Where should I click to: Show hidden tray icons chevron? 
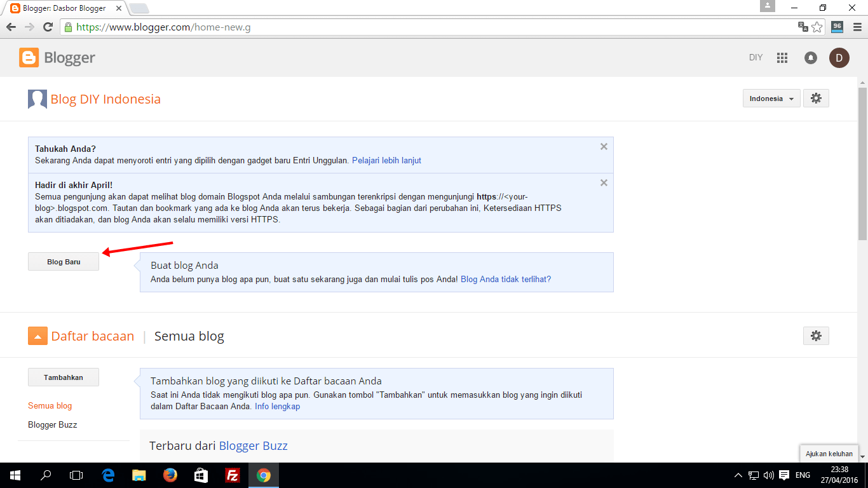click(x=738, y=475)
